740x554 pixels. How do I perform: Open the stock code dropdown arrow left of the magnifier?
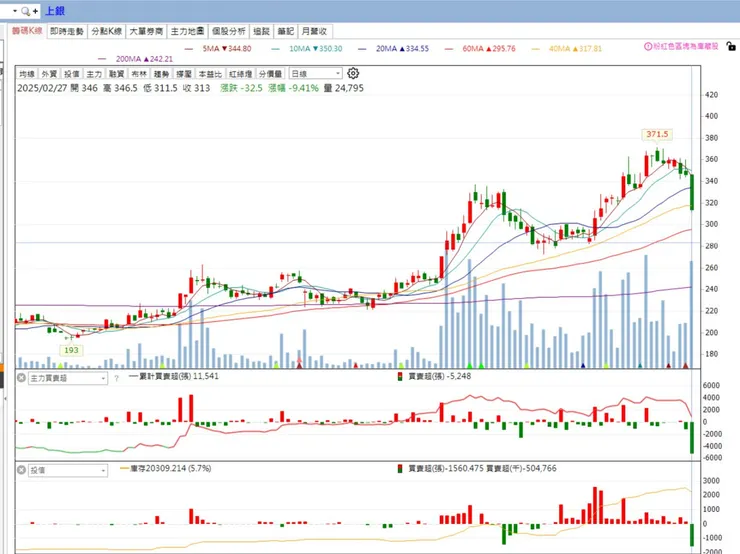[x=15, y=11]
